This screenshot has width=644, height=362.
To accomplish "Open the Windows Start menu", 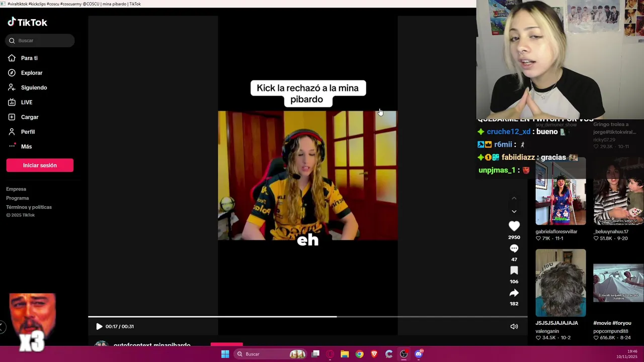I will (x=225, y=354).
